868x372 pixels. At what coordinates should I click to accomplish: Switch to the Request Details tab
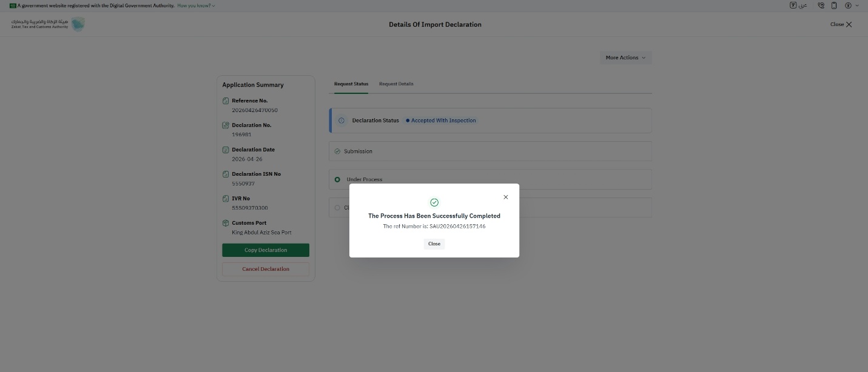tap(396, 84)
